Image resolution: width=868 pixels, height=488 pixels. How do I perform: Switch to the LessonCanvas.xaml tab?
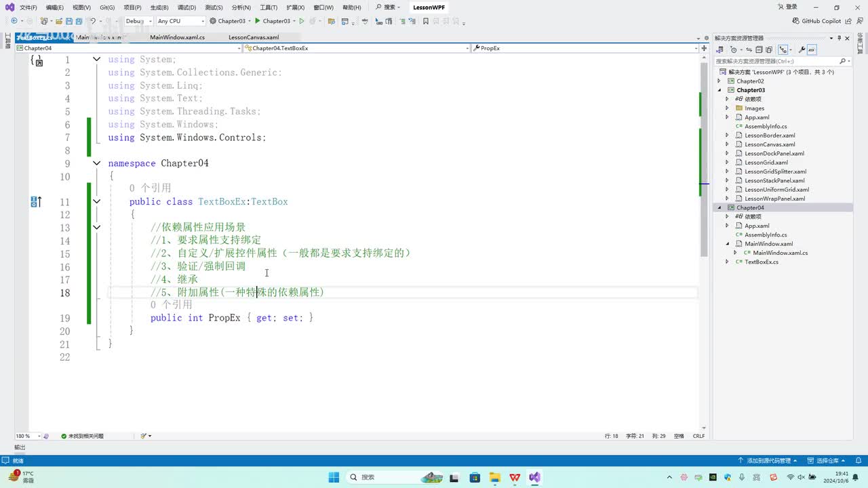[x=254, y=37]
